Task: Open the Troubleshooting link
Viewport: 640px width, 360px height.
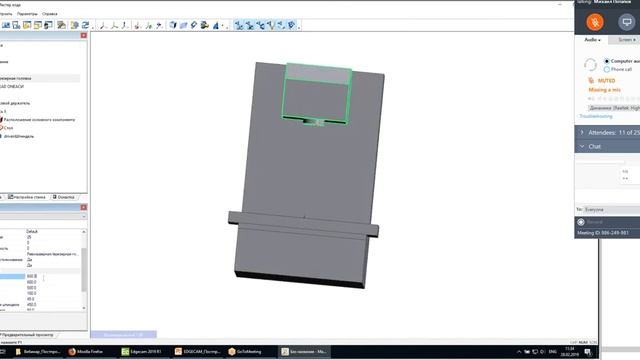Action: 596,116
